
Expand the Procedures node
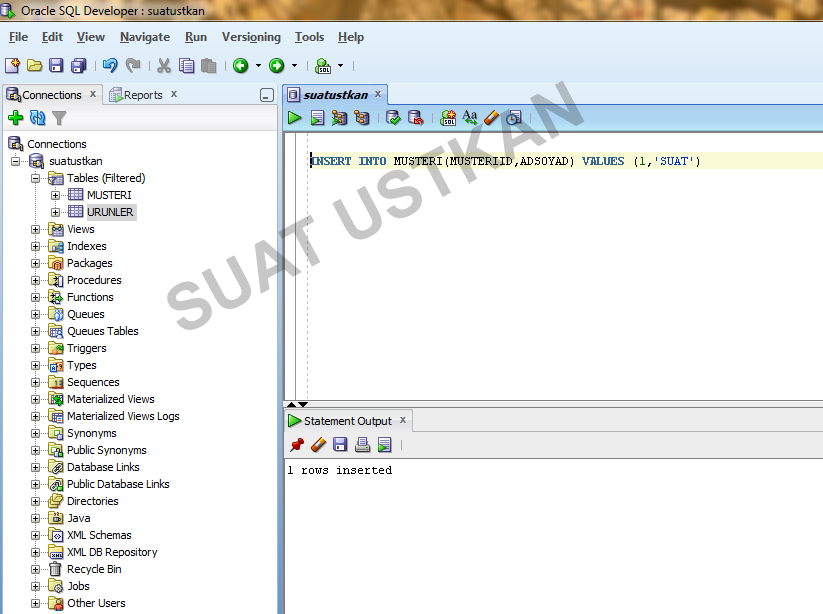pos(35,280)
